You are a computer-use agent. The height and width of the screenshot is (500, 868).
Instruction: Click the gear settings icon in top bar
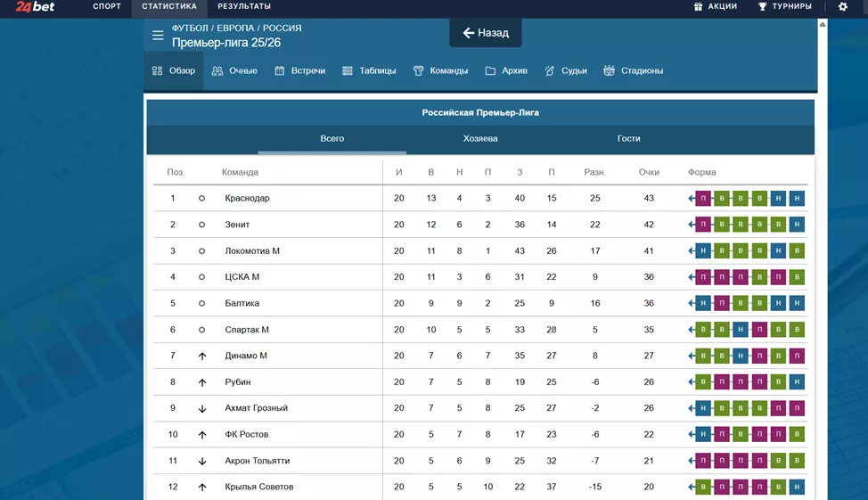click(x=843, y=7)
